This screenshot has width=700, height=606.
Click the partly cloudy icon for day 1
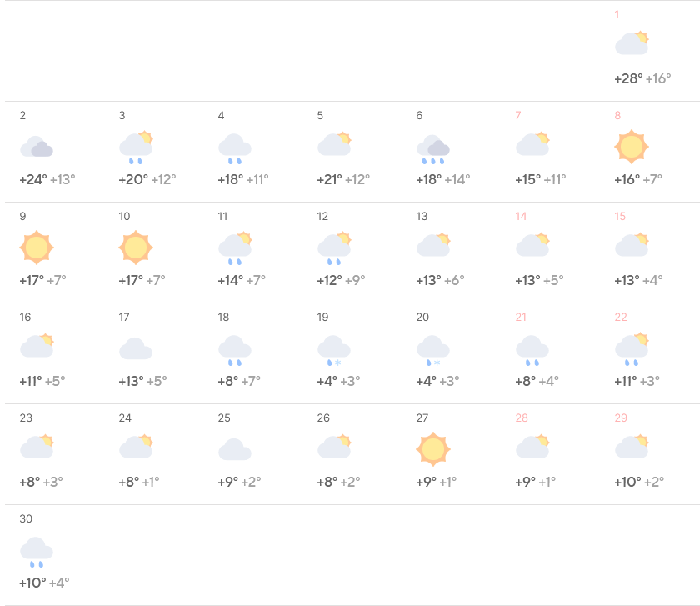point(632,43)
